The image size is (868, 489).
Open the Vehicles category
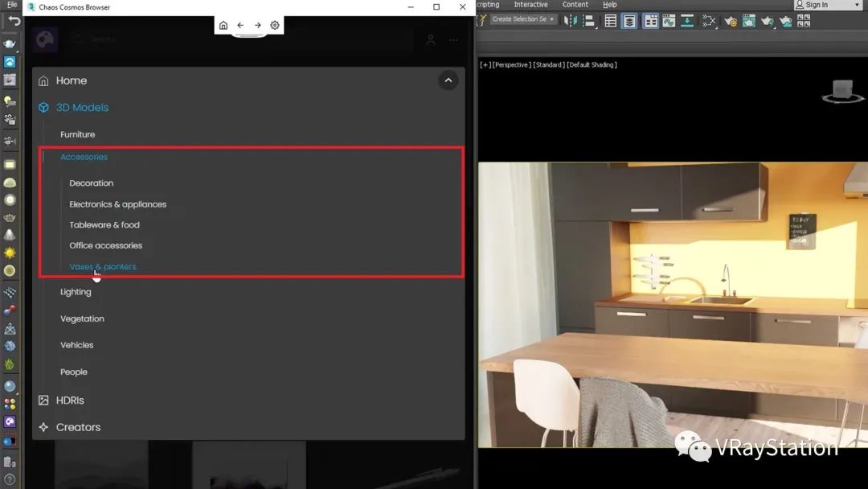(x=77, y=345)
